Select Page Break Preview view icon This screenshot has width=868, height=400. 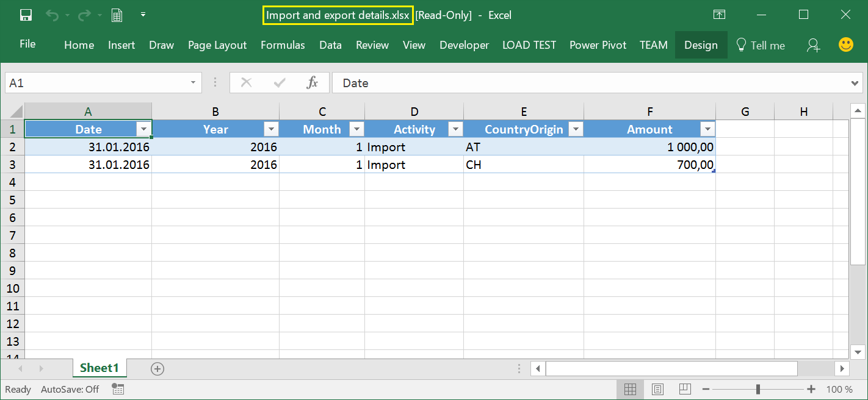click(x=685, y=389)
